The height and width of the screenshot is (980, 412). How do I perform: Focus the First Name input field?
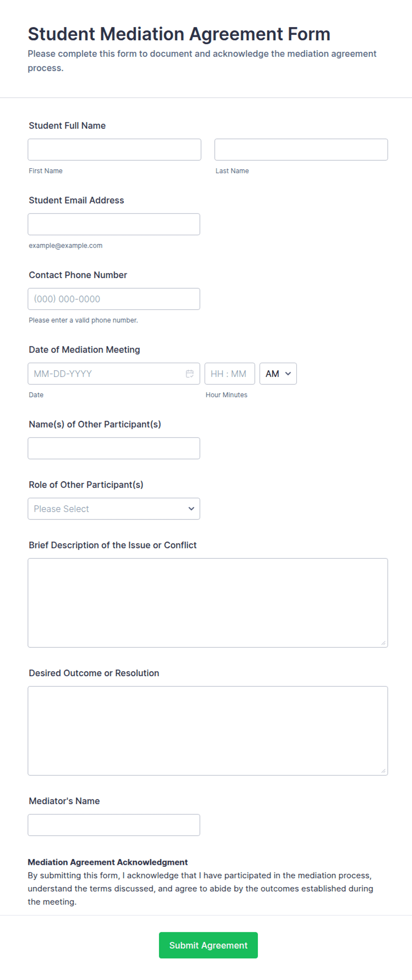tap(114, 150)
